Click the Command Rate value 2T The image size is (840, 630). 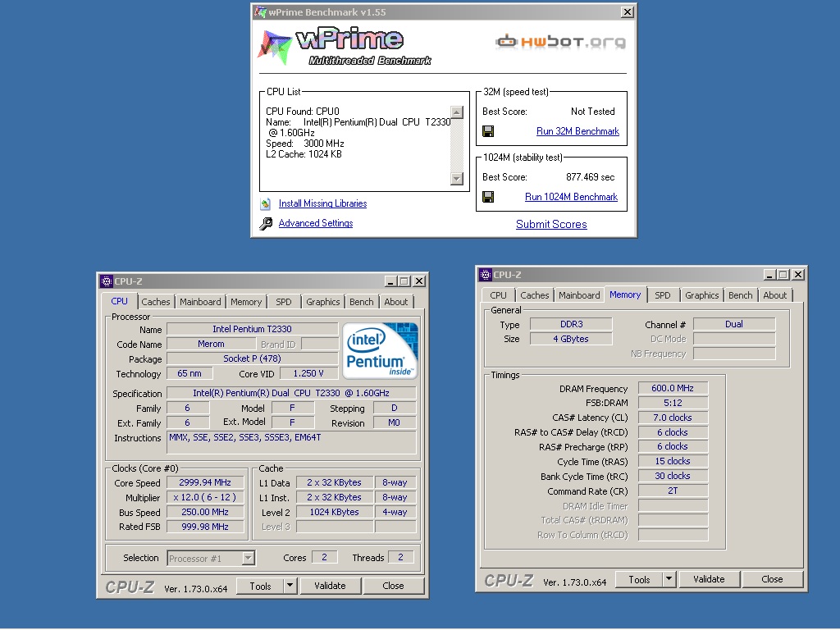click(673, 491)
